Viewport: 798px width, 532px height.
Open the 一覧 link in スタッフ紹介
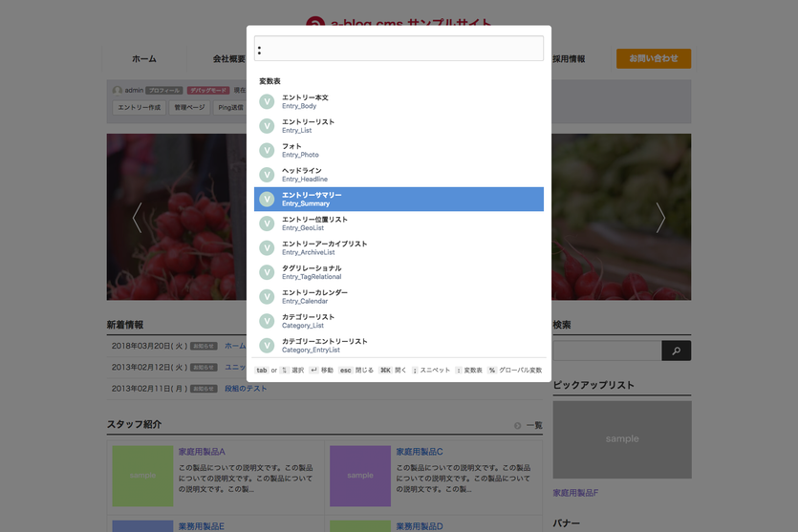[534, 426]
